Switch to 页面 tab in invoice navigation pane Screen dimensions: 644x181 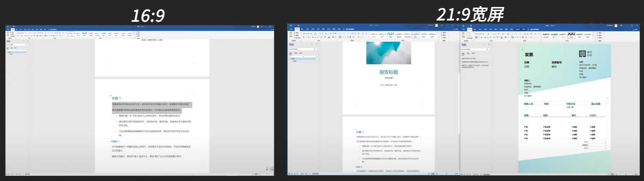click(468, 53)
